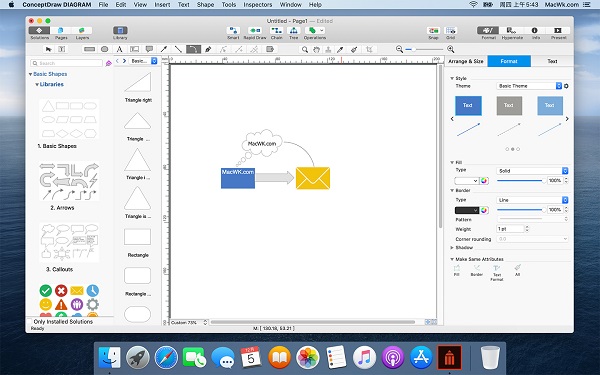The width and height of the screenshot is (600, 375).
Task: Choose the gray style thumbnail
Action: point(509,105)
